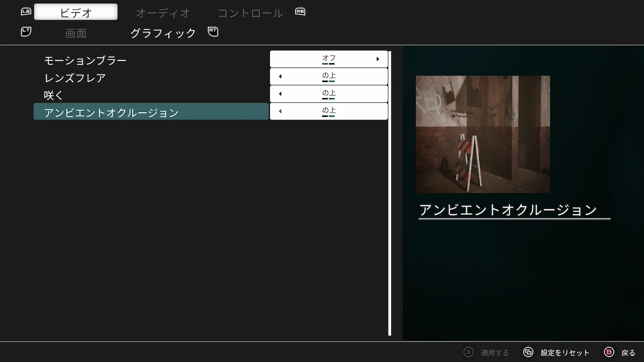The image size is (644, 362).
Task: Click the X button icon for 適用する
Action: point(469,352)
